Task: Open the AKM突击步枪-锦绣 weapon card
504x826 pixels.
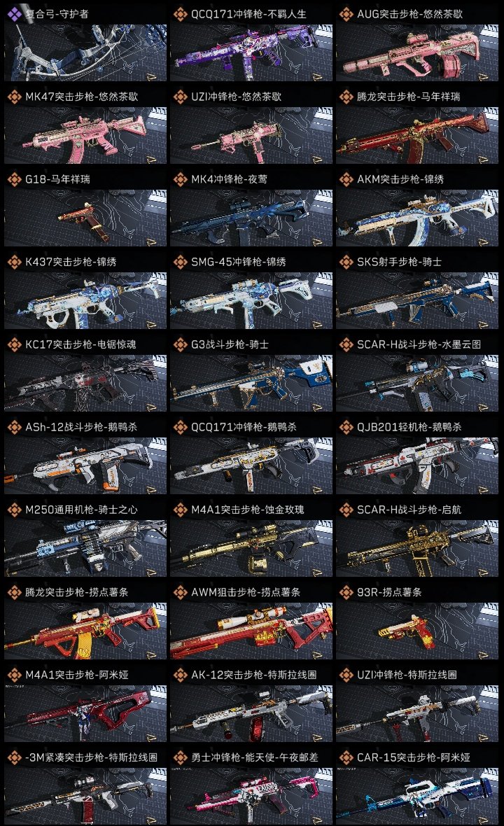Action: click(417, 208)
